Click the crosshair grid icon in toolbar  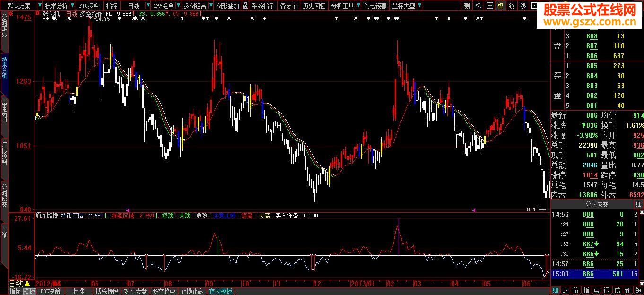tap(490, 6)
